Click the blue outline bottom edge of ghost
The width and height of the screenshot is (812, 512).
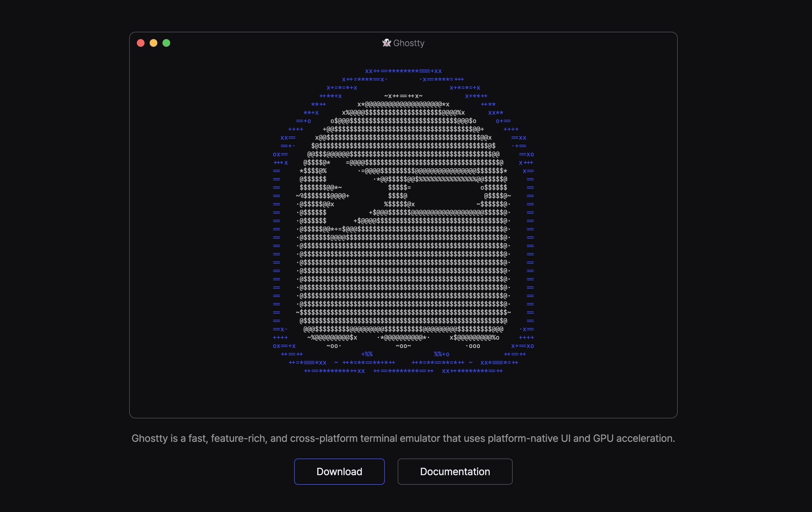[x=403, y=371]
